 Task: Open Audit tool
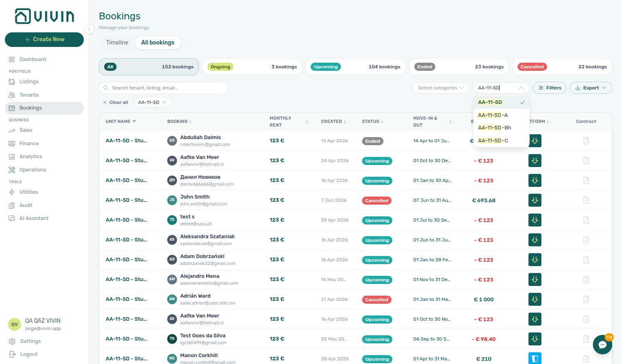tap(44, 205)
